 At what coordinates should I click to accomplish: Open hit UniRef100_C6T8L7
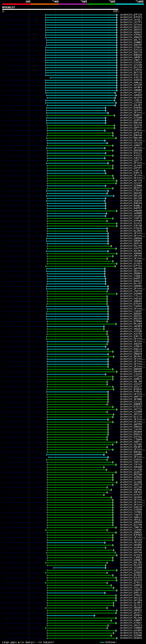131,20
